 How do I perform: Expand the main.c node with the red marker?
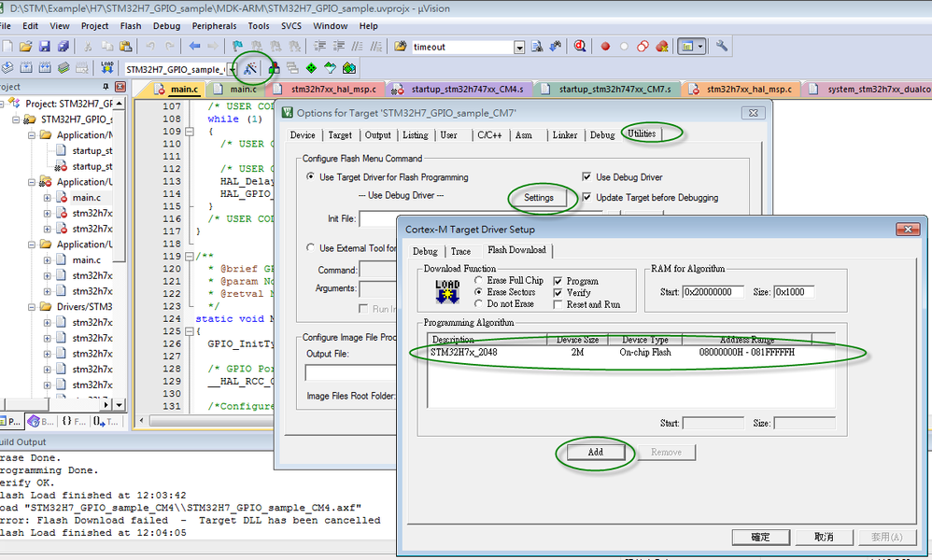(47, 198)
